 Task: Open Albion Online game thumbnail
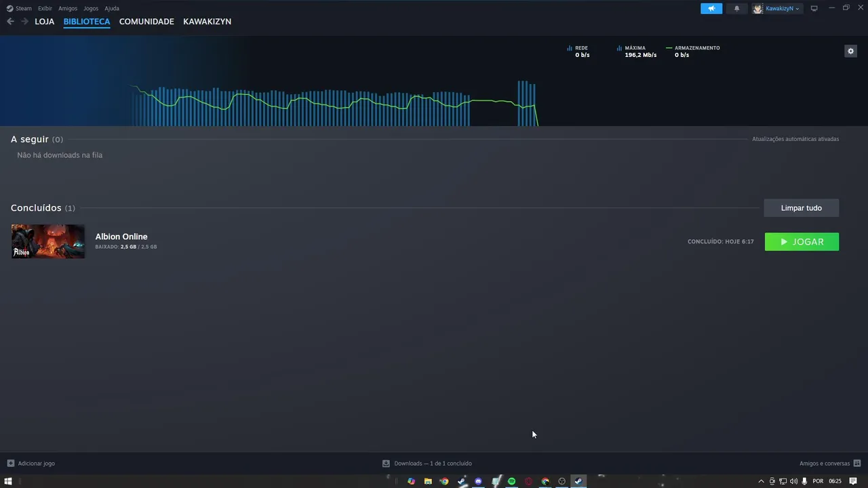(48, 241)
